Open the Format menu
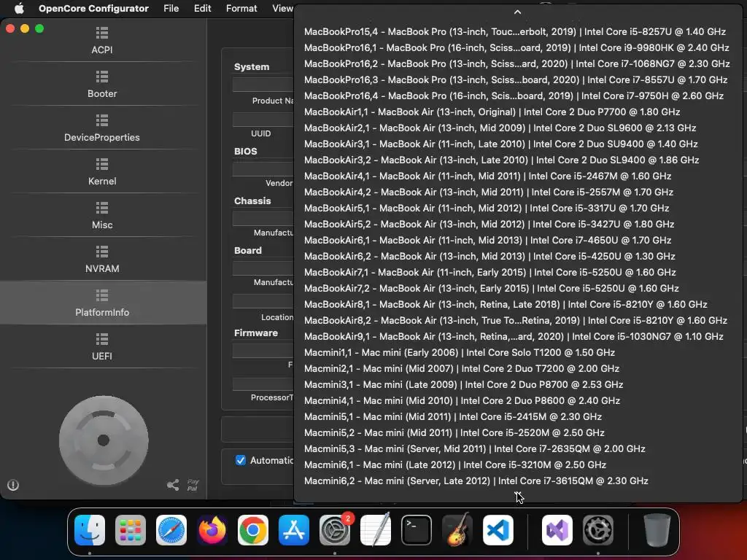 pyautogui.click(x=241, y=8)
